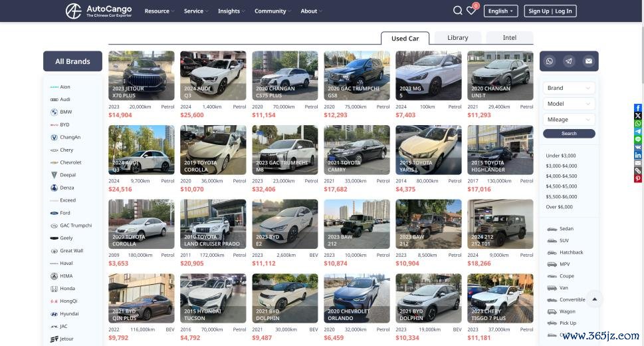Image resolution: width=644 pixels, height=346 pixels.
Task: Open the 2020 Chevrolet Orlando listing
Action: click(x=357, y=298)
